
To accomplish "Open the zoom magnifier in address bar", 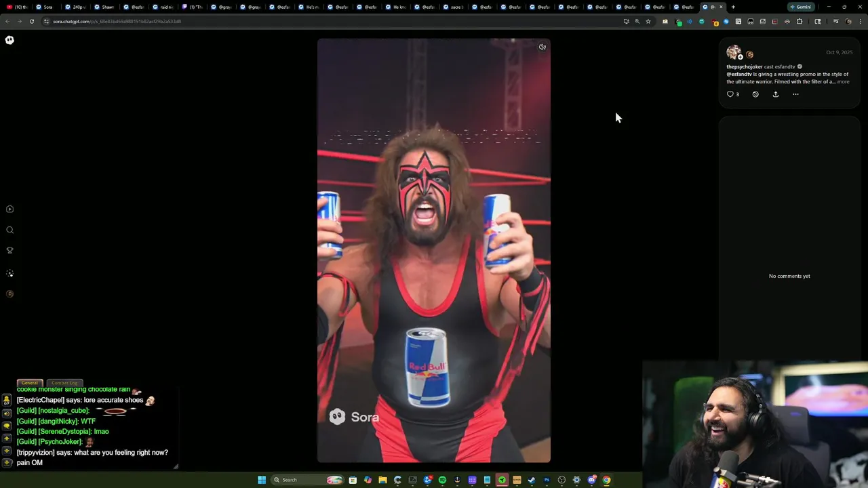I will coord(637,21).
